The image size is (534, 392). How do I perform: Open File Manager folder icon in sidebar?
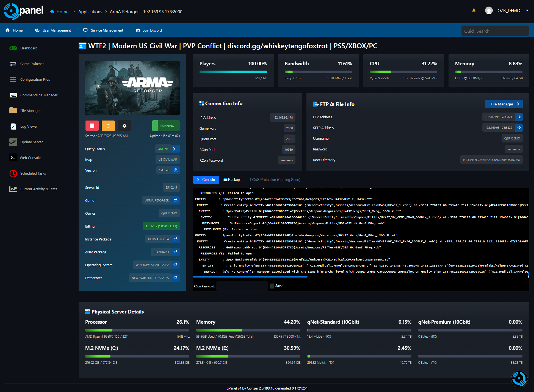[x=13, y=110]
